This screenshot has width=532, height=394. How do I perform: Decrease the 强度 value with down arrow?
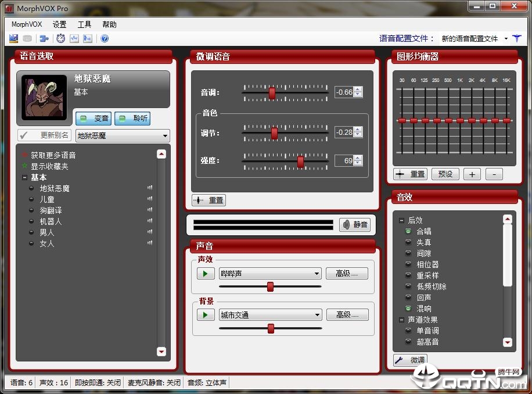point(358,163)
